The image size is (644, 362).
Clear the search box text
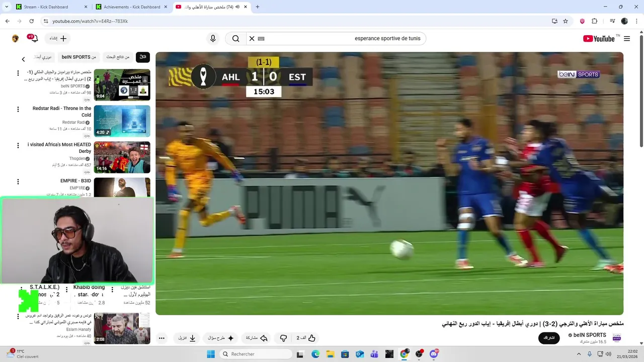(x=252, y=39)
